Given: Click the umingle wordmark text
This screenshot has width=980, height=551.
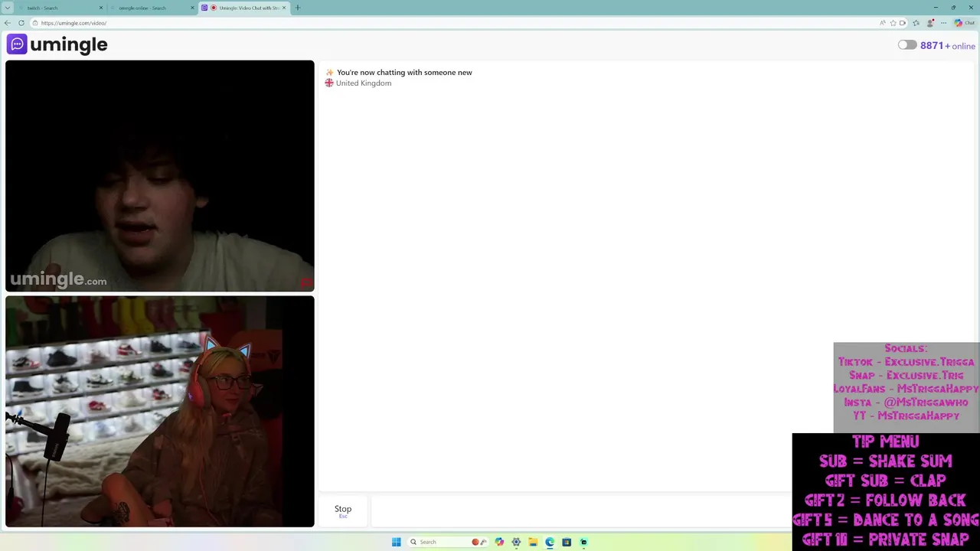Looking at the screenshot, I should (x=69, y=44).
